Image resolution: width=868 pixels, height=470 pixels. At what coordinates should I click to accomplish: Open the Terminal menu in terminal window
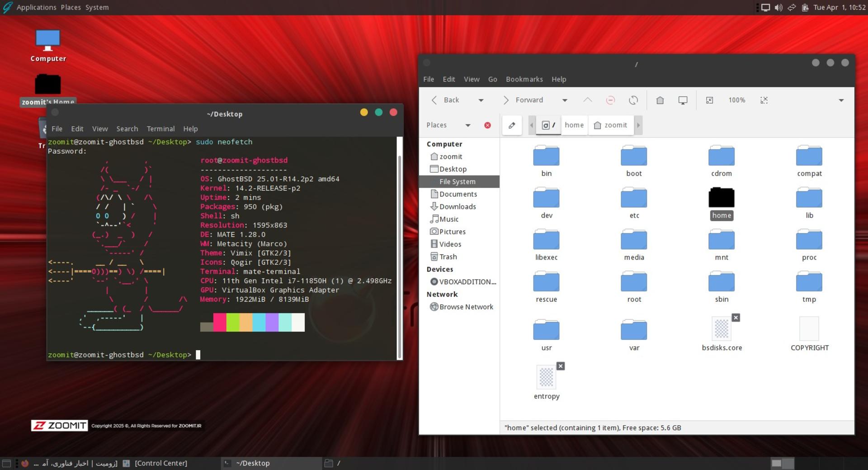160,129
